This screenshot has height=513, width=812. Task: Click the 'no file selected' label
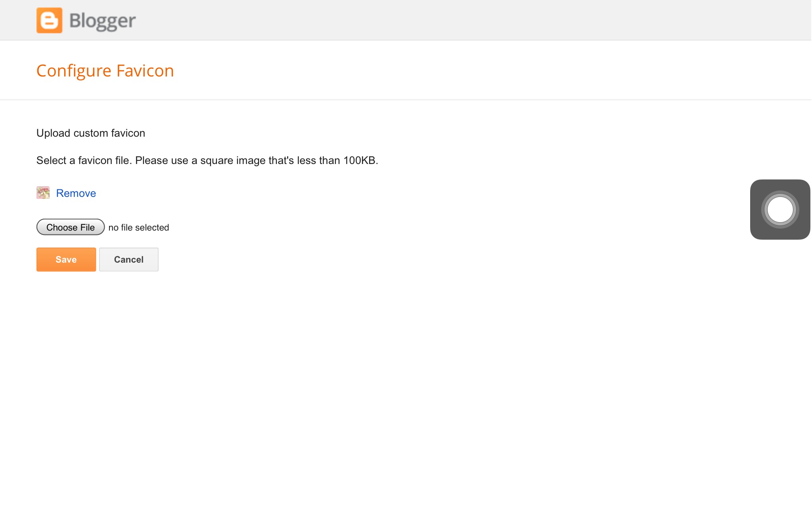pyautogui.click(x=138, y=228)
